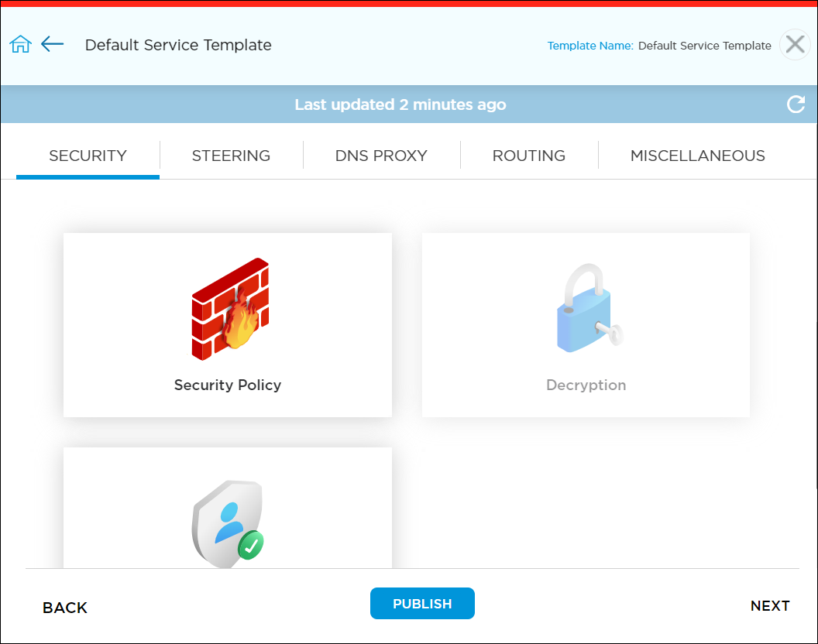This screenshot has height=644, width=818.
Task: Click the back arrow next to home
Action: click(52, 44)
